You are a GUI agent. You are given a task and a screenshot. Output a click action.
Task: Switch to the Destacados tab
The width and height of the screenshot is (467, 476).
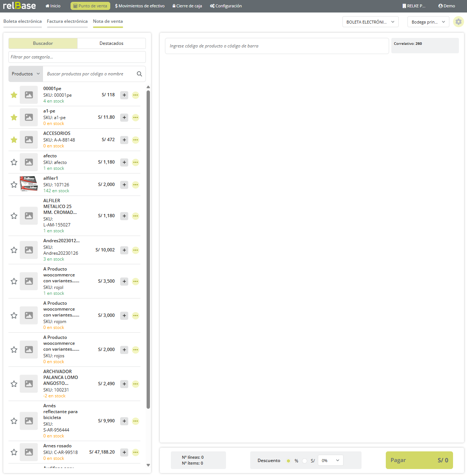pyautogui.click(x=111, y=43)
